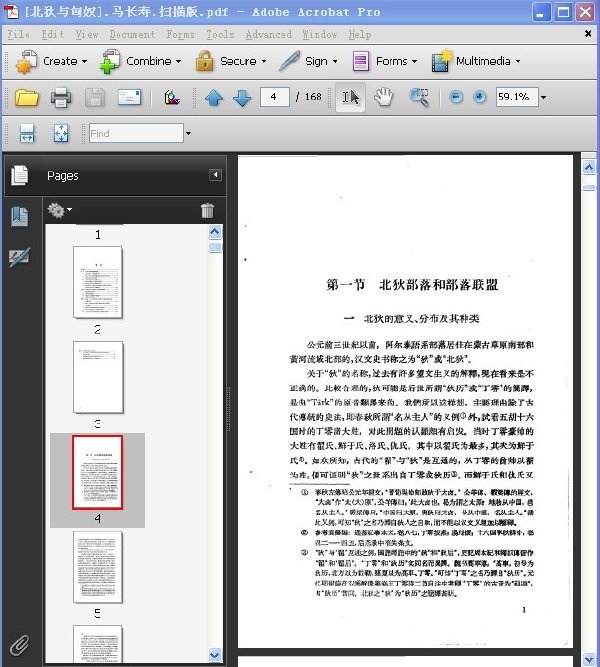
Task: Click document view scroll down arrow
Action: click(x=589, y=658)
